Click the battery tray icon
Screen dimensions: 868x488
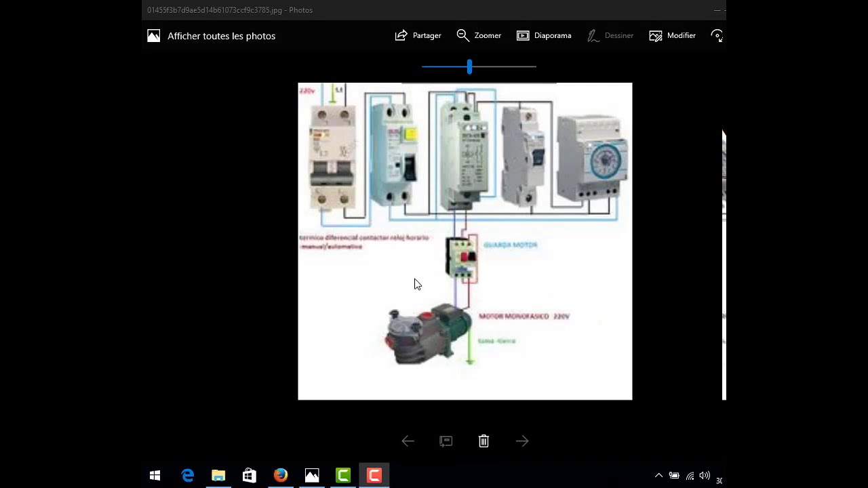tap(674, 476)
